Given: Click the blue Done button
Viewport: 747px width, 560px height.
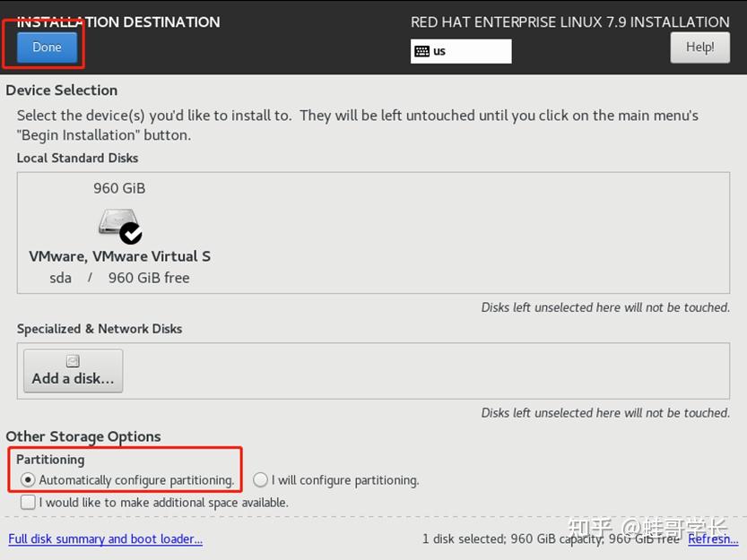Looking at the screenshot, I should pos(47,47).
